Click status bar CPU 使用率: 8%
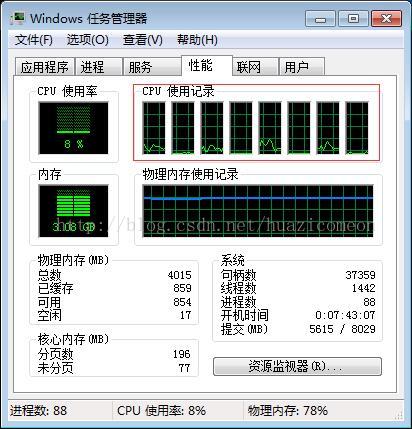This screenshot has width=412, height=429. point(162,411)
